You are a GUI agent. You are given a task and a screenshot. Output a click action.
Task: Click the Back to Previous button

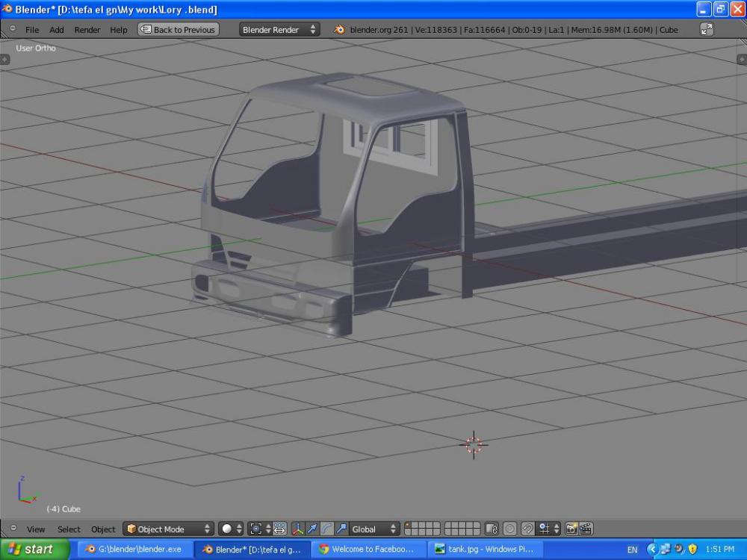coord(178,30)
